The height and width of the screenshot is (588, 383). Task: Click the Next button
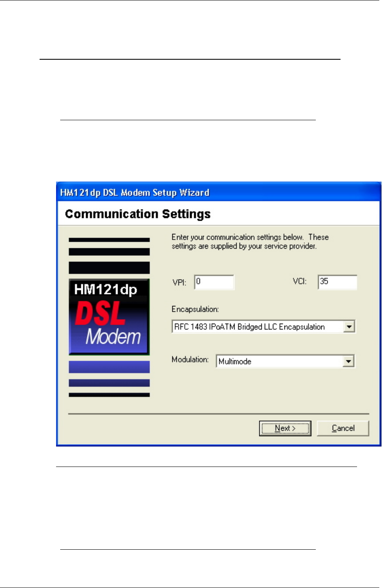pyautogui.click(x=285, y=428)
